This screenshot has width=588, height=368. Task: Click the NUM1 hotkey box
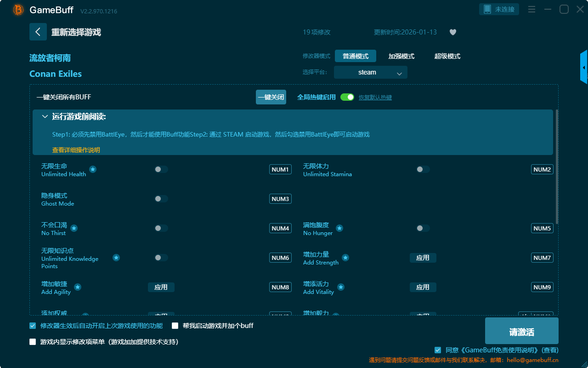pos(280,169)
